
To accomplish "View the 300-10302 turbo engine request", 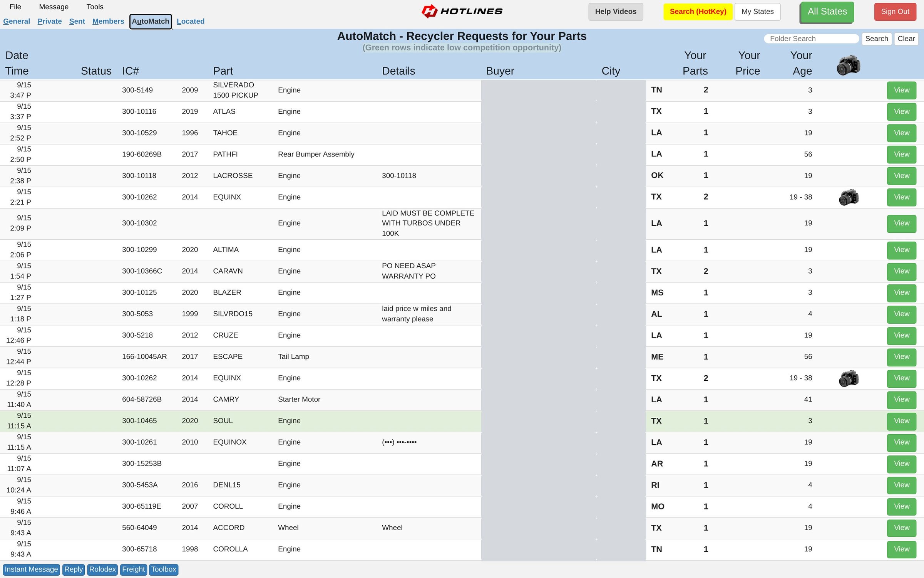I will 902,223.
